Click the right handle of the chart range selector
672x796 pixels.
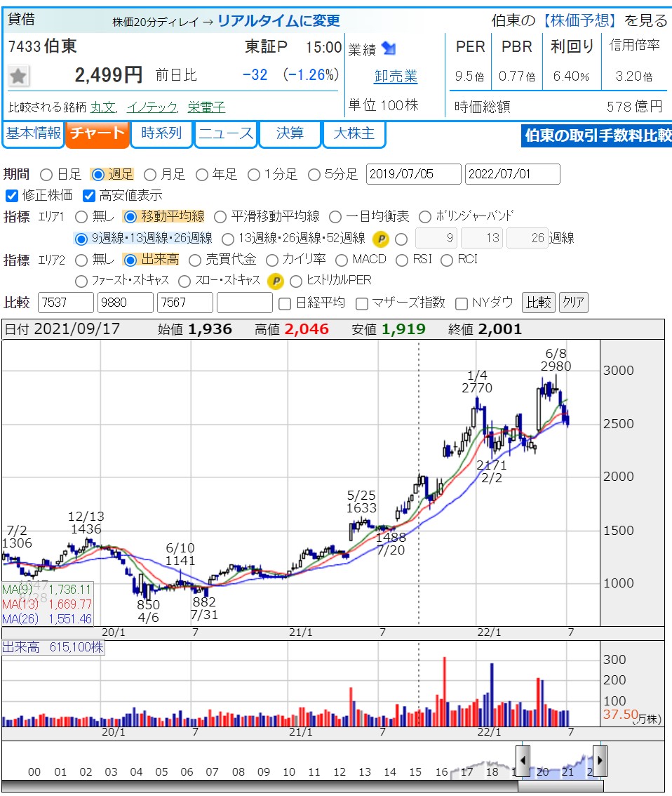click(x=600, y=761)
